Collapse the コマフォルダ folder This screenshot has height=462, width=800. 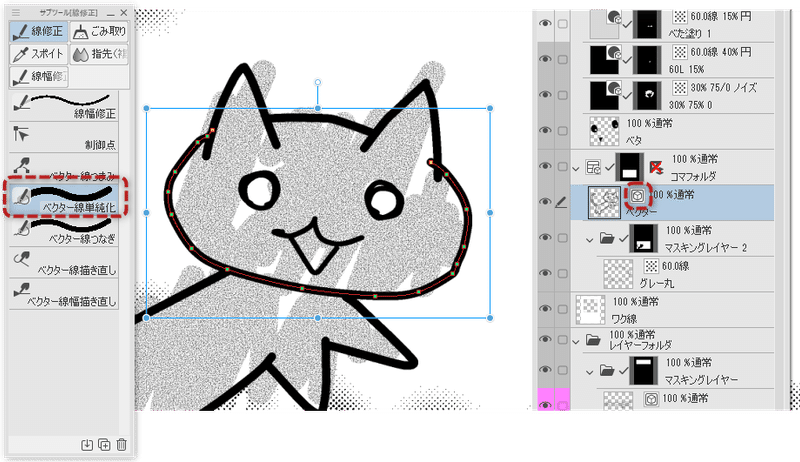pyautogui.click(x=577, y=168)
